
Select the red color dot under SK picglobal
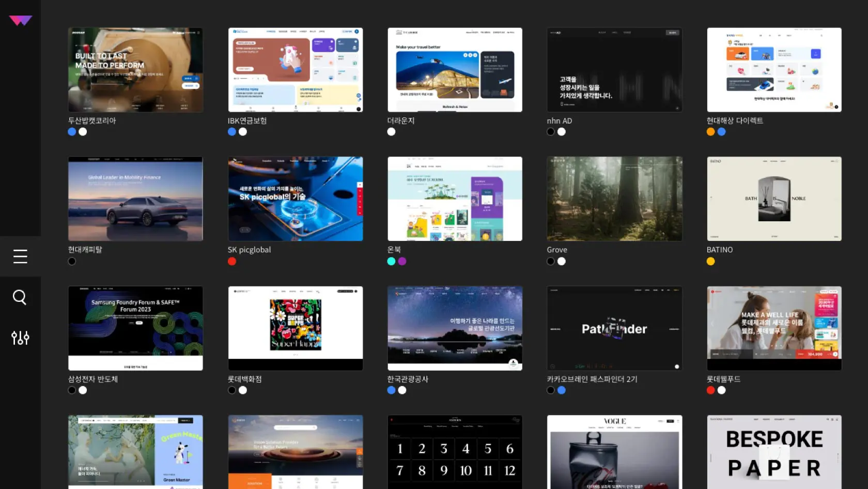(232, 261)
